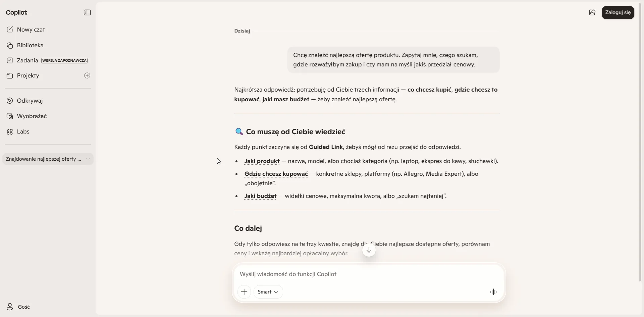
Task: Follow the Jaki budżet guided link
Action: tap(260, 196)
